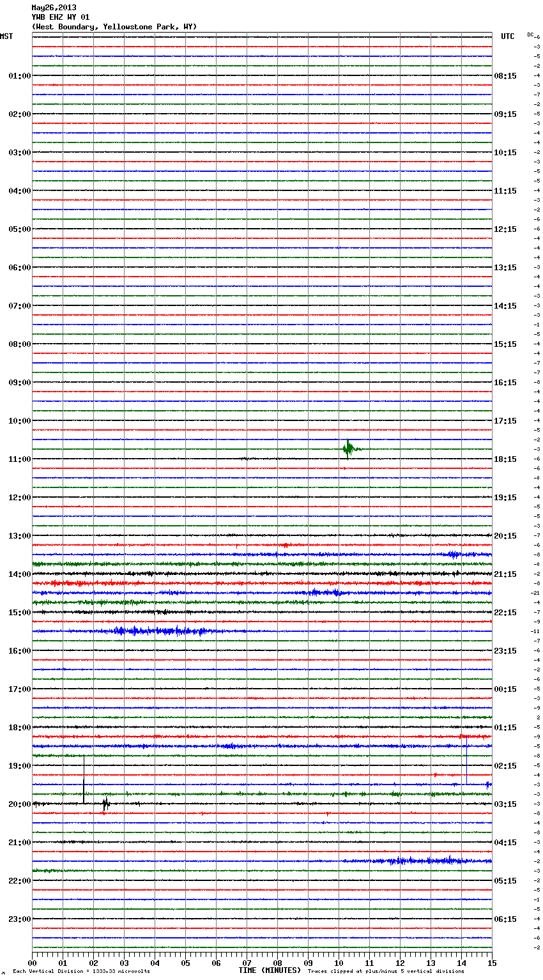The image size is (543, 980).
Task: Click the 12:15 UTC time label
Action: [505, 229]
